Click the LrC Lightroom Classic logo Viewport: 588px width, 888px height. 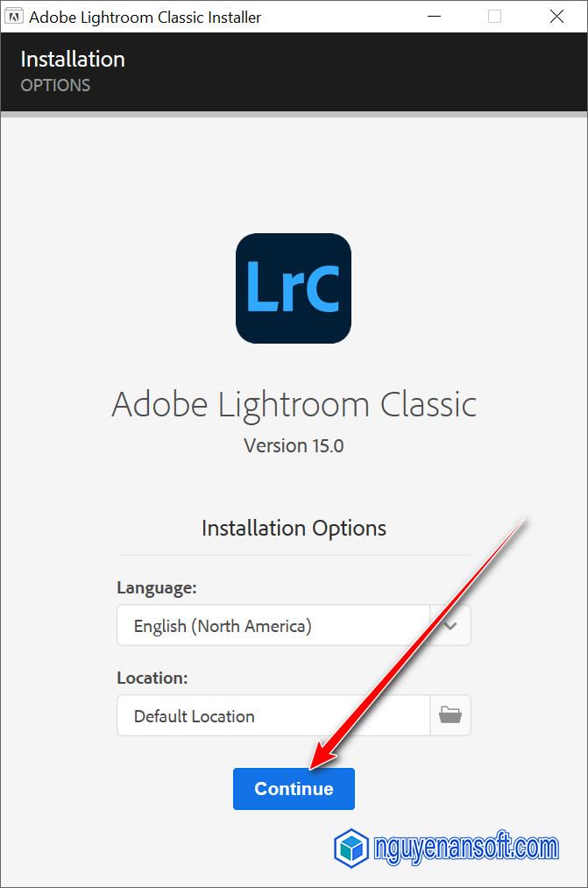pos(294,288)
